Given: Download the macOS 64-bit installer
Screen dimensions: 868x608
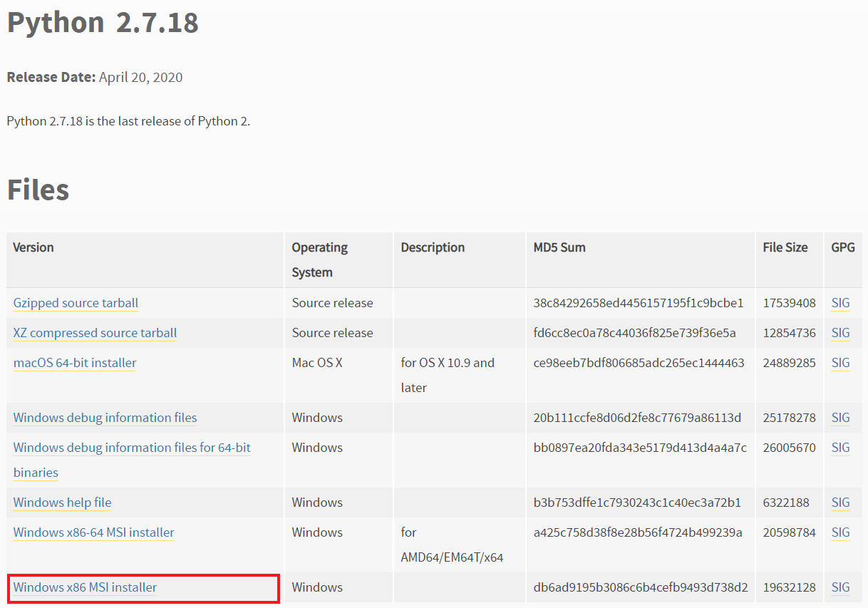Looking at the screenshot, I should pyautogui.click(x=74, y=362).
